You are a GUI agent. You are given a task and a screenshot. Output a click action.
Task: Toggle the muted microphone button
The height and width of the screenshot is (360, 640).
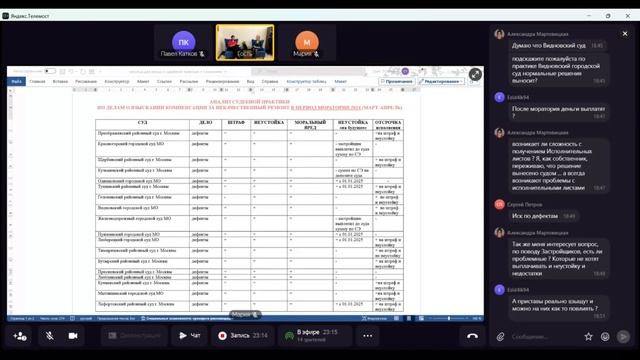coord(49,336)
